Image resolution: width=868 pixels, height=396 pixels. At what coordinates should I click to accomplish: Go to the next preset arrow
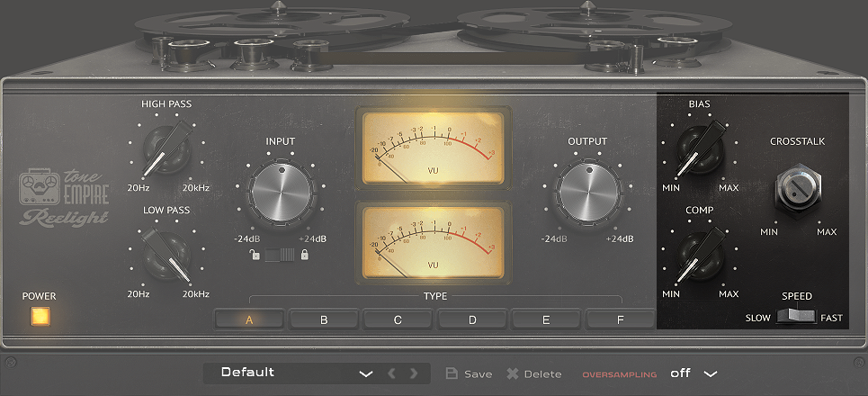[414, 373]
